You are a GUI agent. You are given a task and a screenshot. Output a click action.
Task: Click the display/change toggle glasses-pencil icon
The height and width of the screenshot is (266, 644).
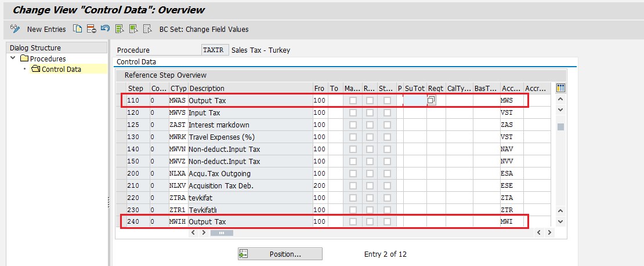point(16,29)
